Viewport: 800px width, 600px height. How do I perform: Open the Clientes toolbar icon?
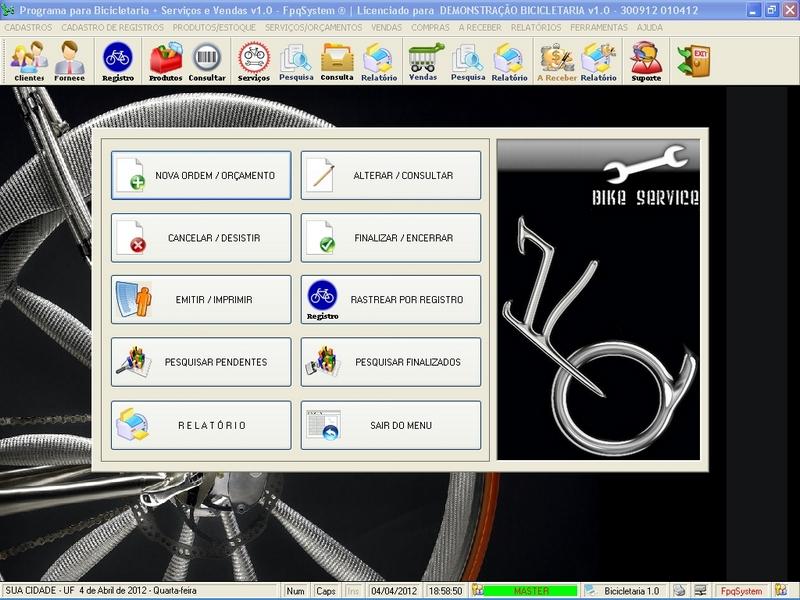(28, 62)
